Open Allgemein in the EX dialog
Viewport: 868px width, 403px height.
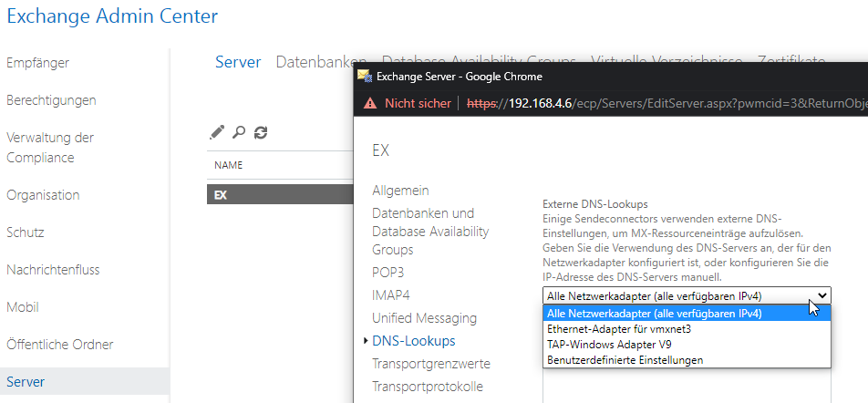400,191
